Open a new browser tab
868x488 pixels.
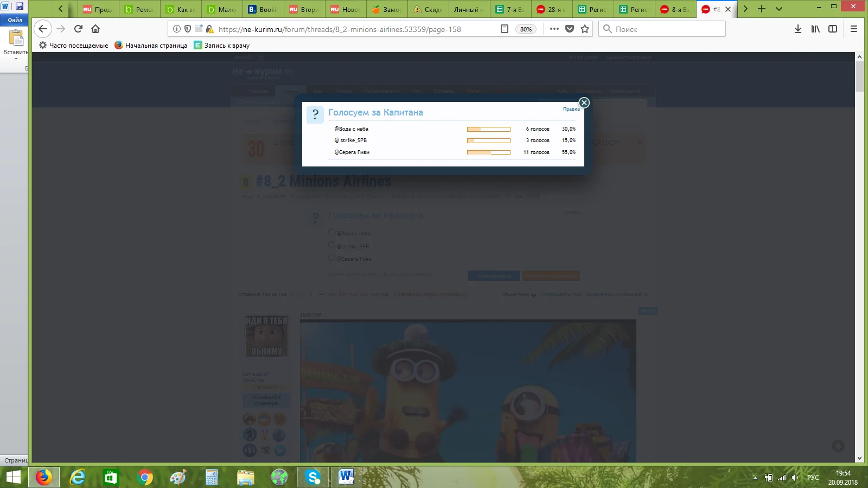pyautogui.click(x=762, y=9)
